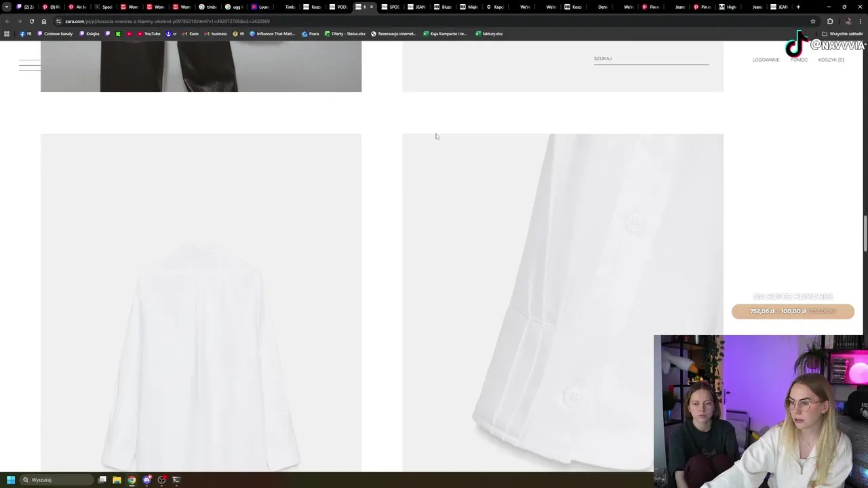View site information icon in address bar
Screen dimensions: 868x488
click(58, 21)
